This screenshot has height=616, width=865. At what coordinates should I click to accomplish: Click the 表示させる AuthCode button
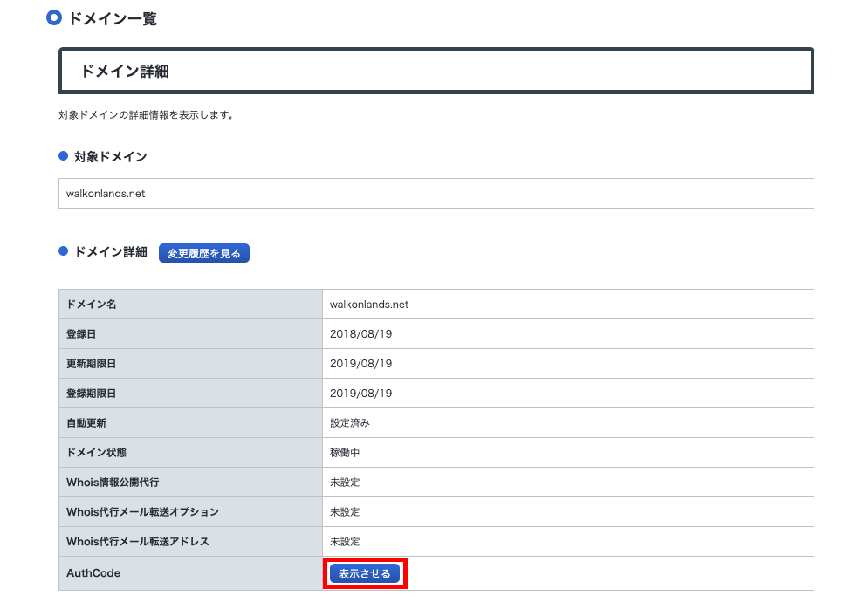(x=364, y=573)
